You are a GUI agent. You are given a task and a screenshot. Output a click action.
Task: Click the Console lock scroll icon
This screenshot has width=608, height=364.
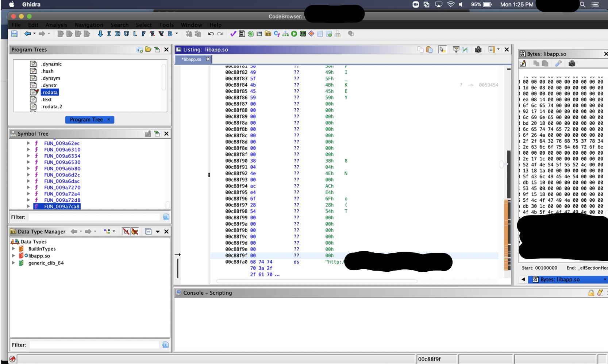[591, 293]
